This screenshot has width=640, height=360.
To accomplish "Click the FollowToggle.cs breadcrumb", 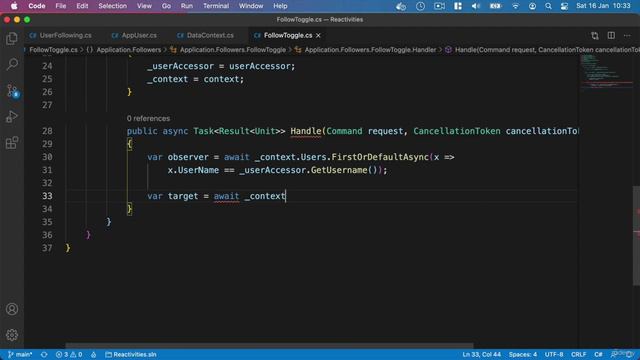I will point(53,50).
